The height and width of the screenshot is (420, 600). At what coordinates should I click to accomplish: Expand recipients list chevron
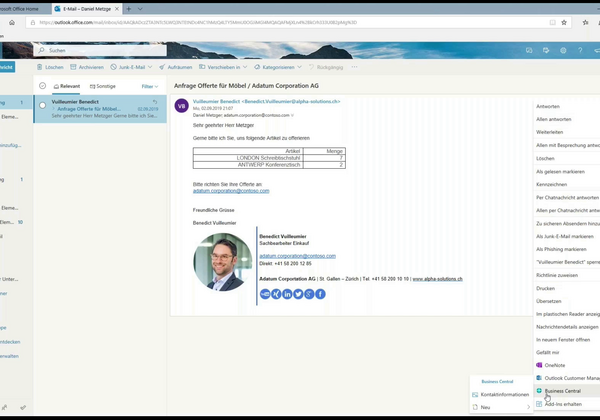(x=293, y=115)
